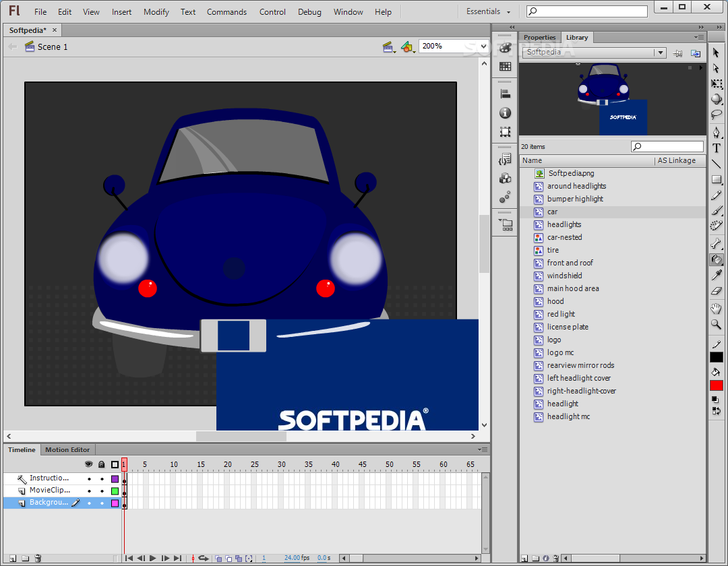The image size is (728, 566).
Task: Hide the Instructions layer via eye column dot
Action: pos(89,479)
